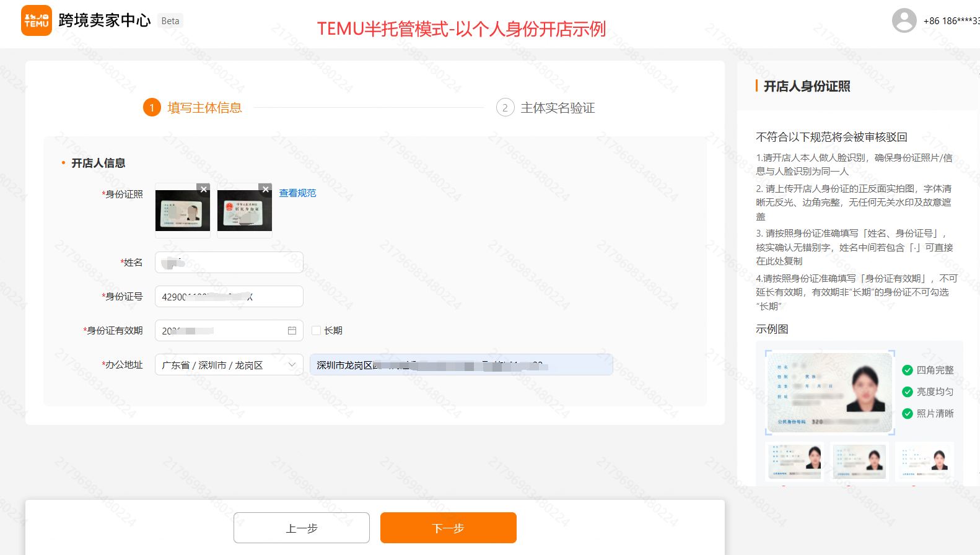Viewport: 980px width, 555px height.
Task: Click the phone number +86 186 account text
Action: 952,21
